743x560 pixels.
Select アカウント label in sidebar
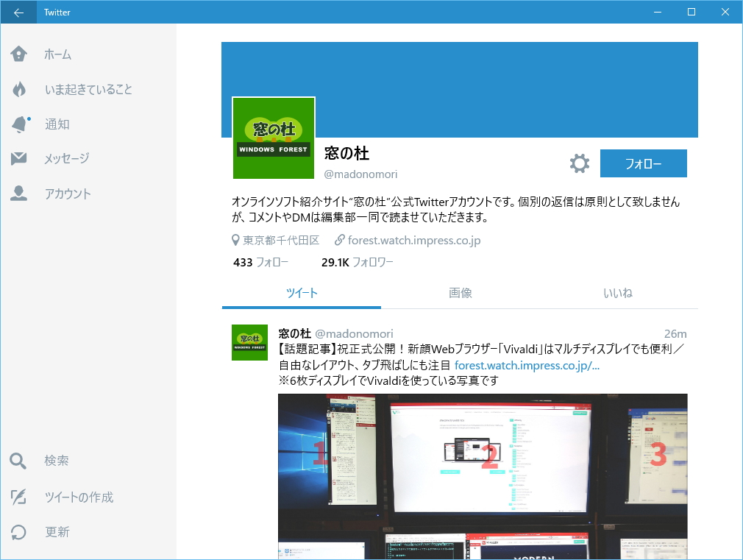pos(68,194)
